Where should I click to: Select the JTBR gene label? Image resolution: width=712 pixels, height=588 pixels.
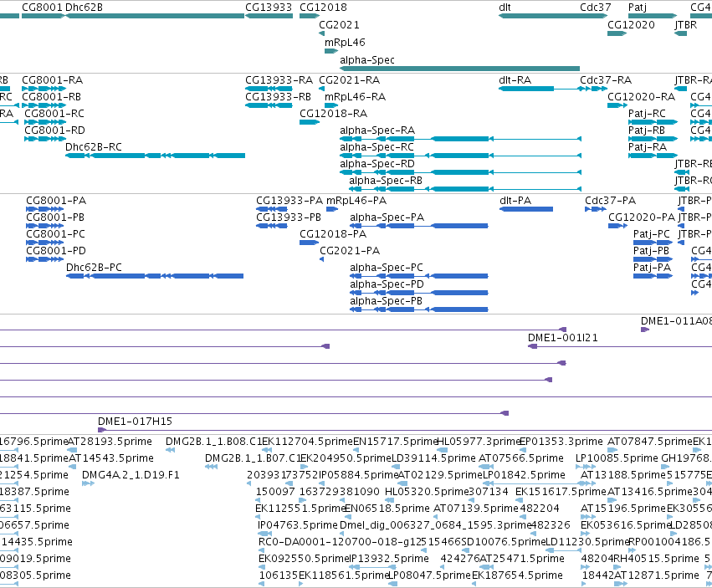[x=686, y=25]
